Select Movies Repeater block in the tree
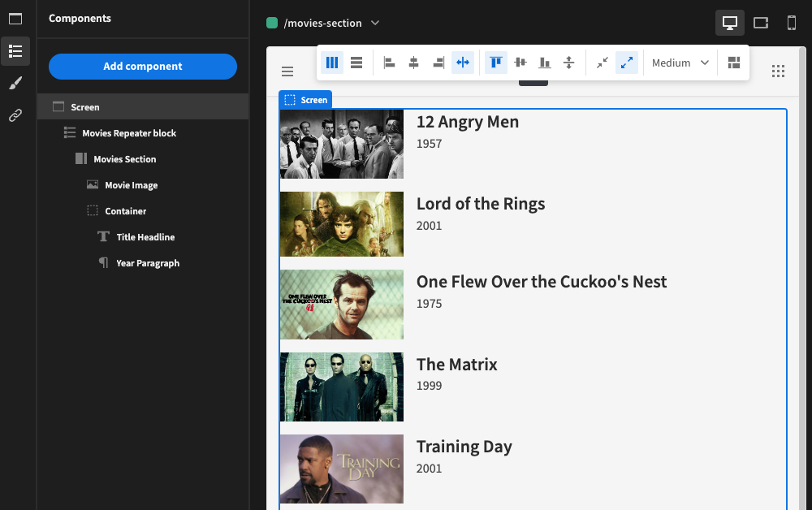The height and width of the screenshot is (510, 812). (128, 133)
